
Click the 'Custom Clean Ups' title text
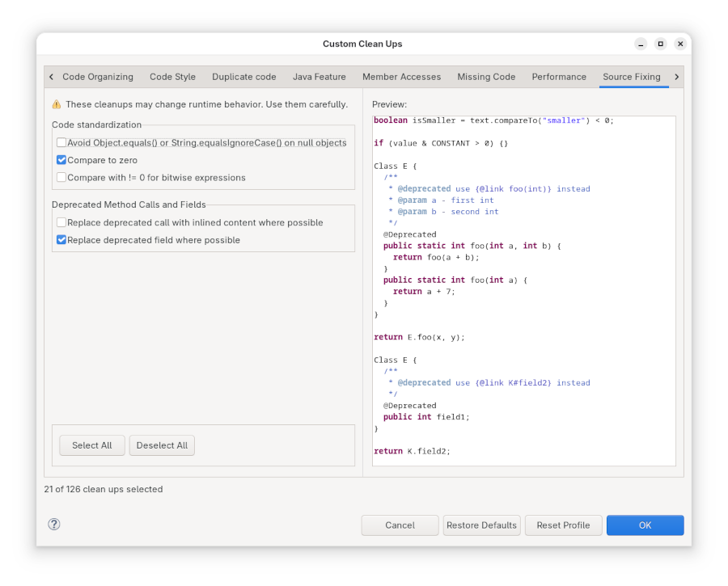[x=362, y=44]
